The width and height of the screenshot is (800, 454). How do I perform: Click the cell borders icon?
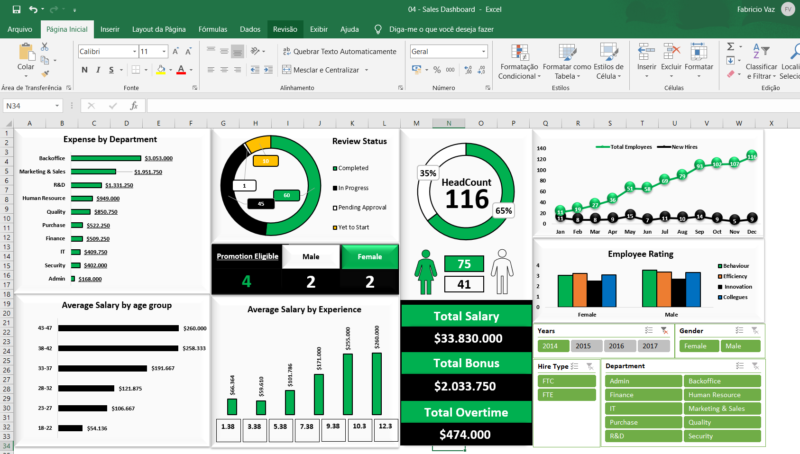click(x=135, y=70)
